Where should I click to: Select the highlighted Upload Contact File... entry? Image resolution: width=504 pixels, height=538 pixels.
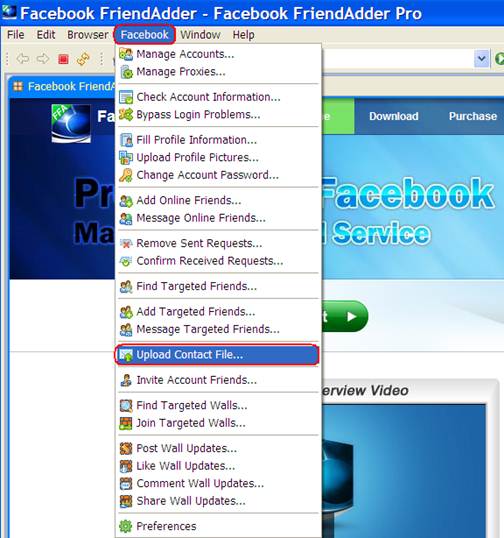218,355
